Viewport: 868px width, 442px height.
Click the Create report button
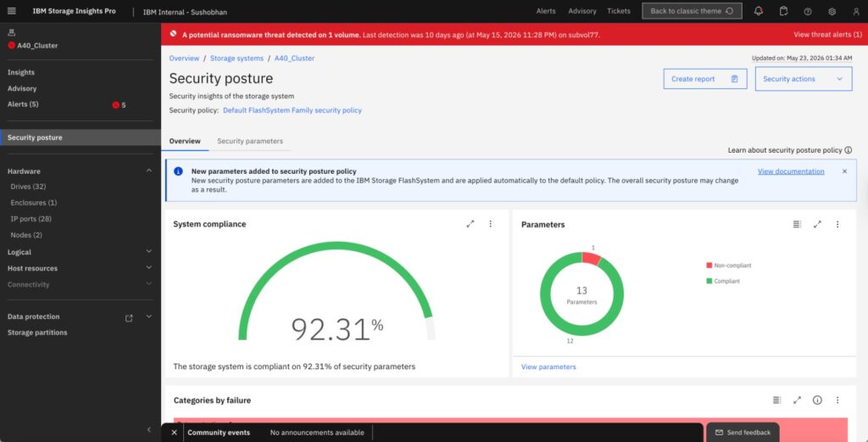(704, 79)
